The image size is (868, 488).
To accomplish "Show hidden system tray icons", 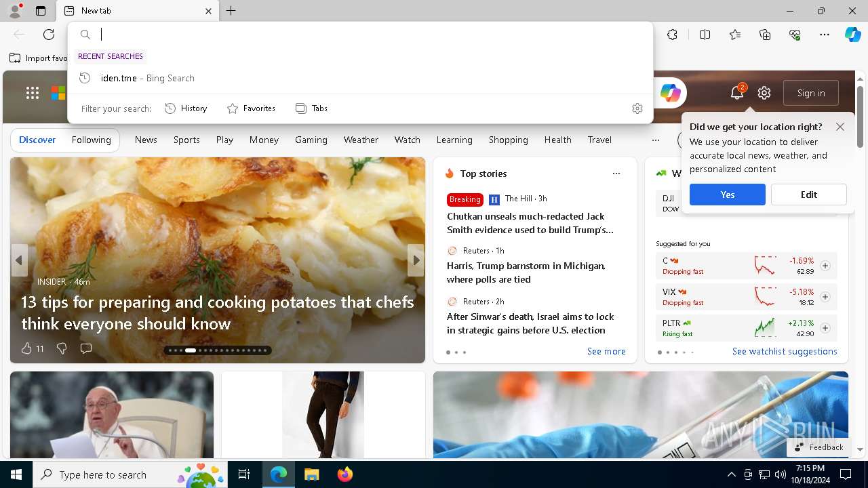I will coord(731,474).
